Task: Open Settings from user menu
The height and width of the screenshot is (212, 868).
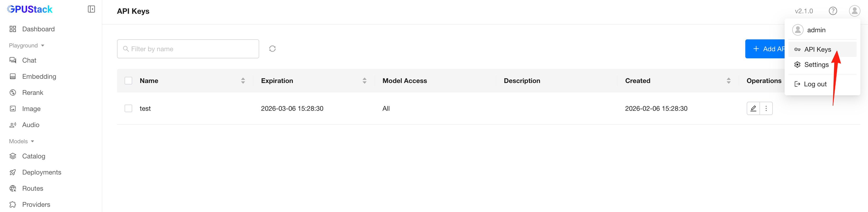Action: coord(816,65)
